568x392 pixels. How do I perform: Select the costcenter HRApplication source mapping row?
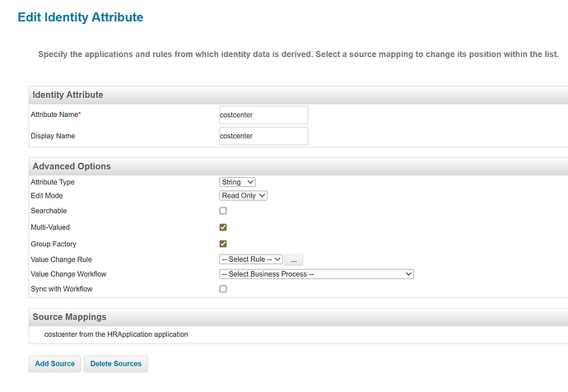point(116,334)
